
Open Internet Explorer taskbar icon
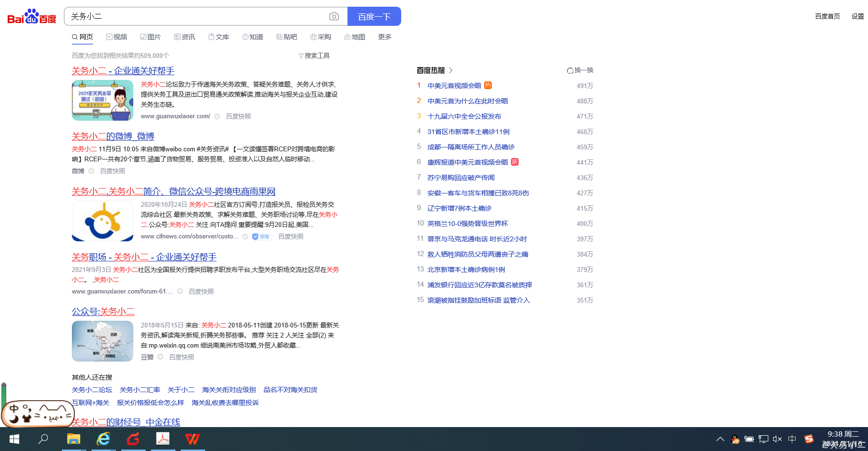[104, 439]
